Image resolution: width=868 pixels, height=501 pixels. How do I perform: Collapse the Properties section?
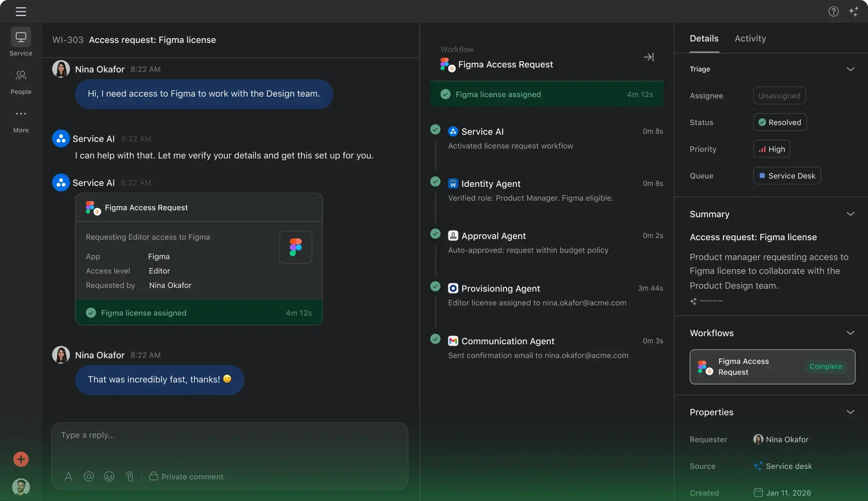(850, 412)
